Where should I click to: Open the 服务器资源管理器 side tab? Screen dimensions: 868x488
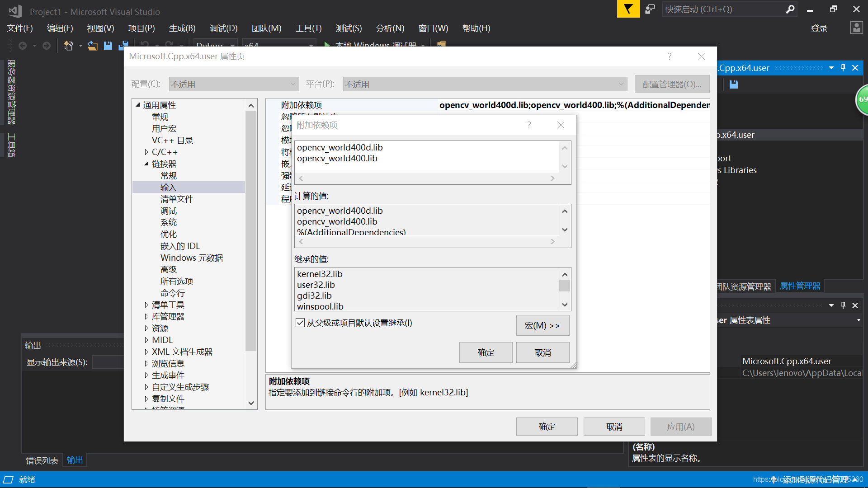[11, 92]
